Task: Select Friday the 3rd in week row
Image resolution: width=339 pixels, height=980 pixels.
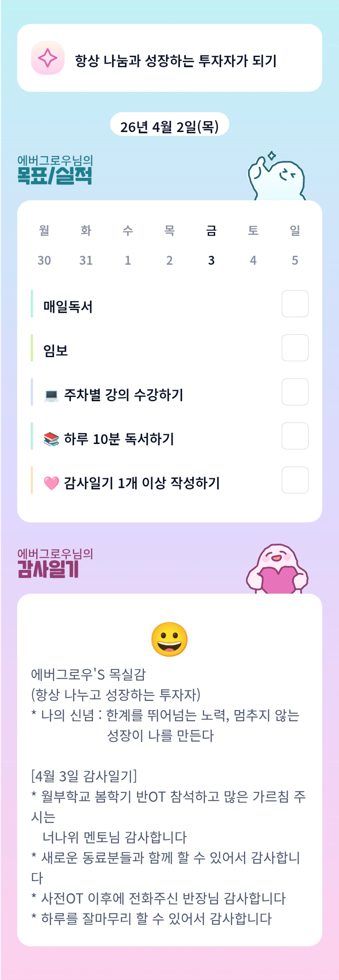Action: [x=211, y=245]
